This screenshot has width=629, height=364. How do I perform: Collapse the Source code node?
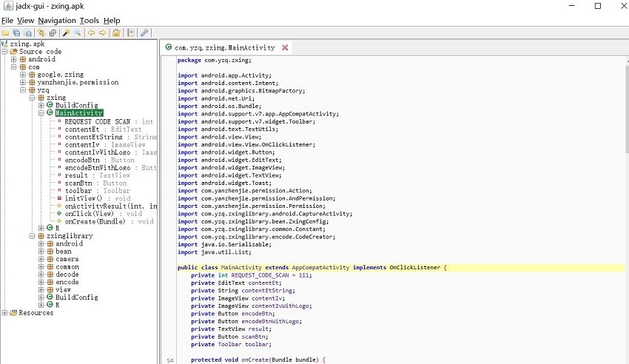point(4,51)
